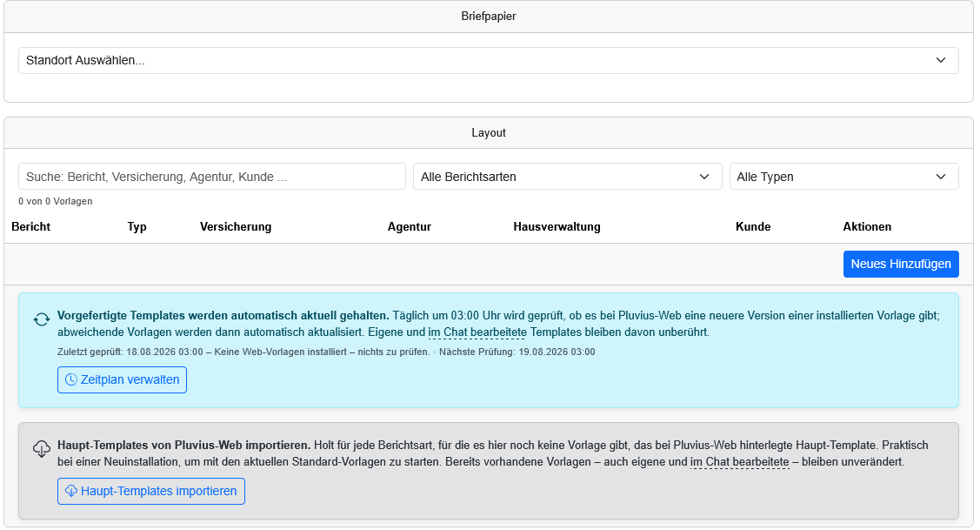Open the Standort Auswählen dropdown
The width and height of the screenshot is (980, 530).
click(488, 61)
